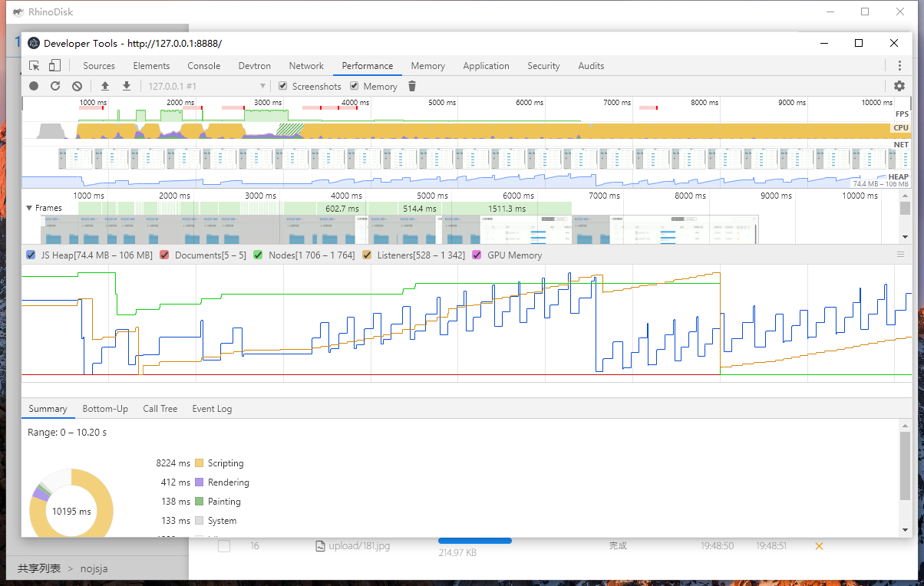Collapse the Frames track

point(30,208)
